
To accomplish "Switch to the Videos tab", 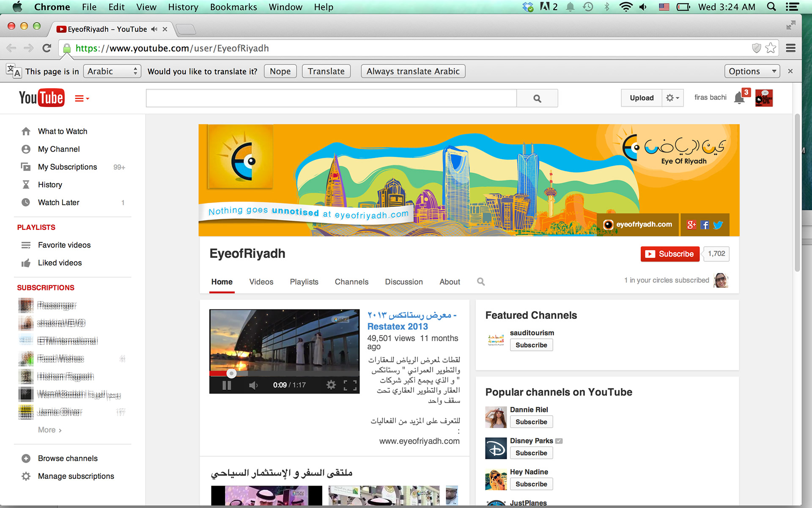I will pos(261,282).
